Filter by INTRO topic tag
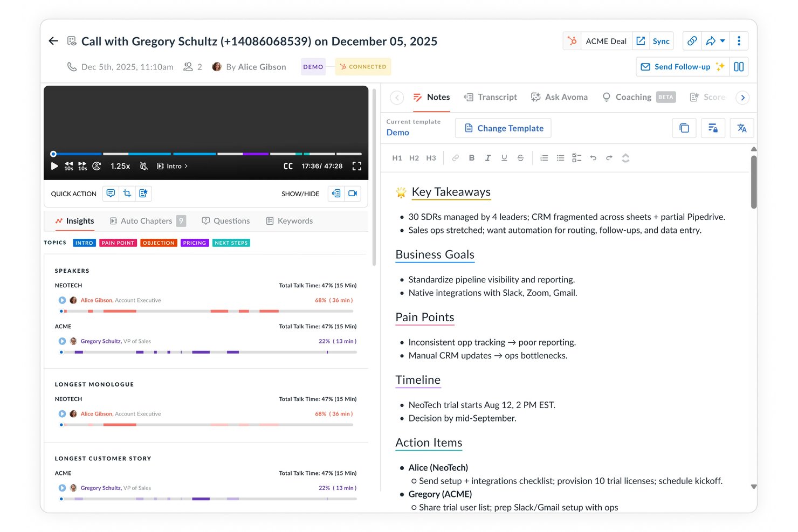Viewport: 798px width, 532px height. tap(84, 243)
